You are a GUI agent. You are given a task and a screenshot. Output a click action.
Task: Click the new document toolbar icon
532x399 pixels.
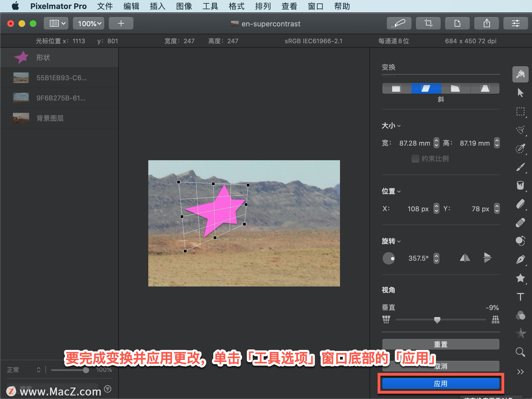click(457, 23)
